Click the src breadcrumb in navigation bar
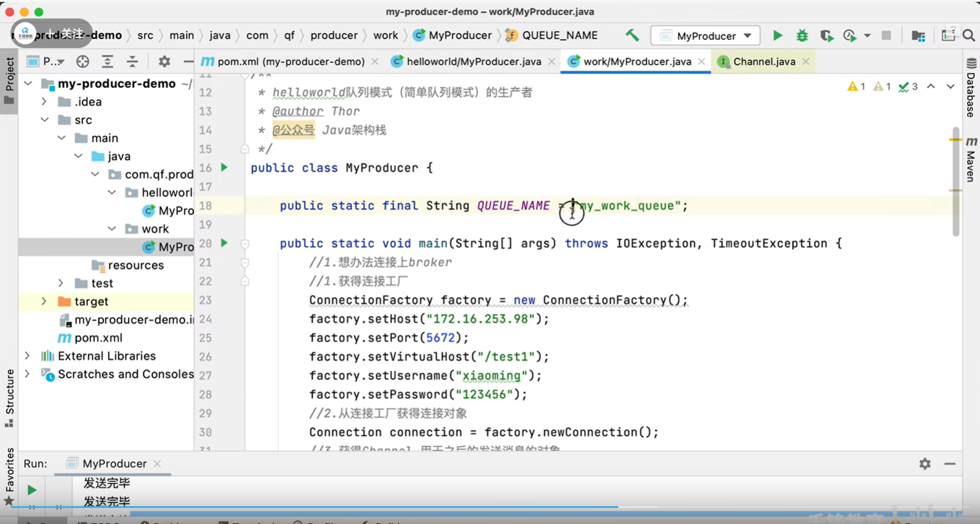980x524 pixels. (145, 36)
